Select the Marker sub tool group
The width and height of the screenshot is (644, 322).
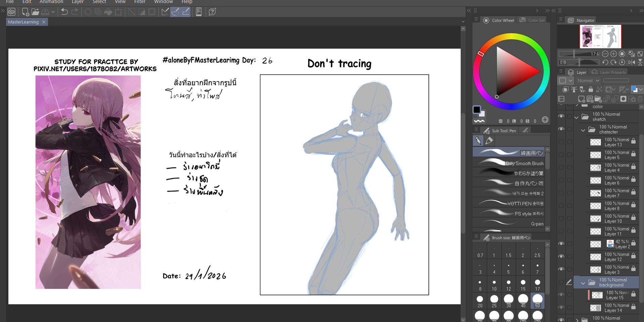pos(489,141)
